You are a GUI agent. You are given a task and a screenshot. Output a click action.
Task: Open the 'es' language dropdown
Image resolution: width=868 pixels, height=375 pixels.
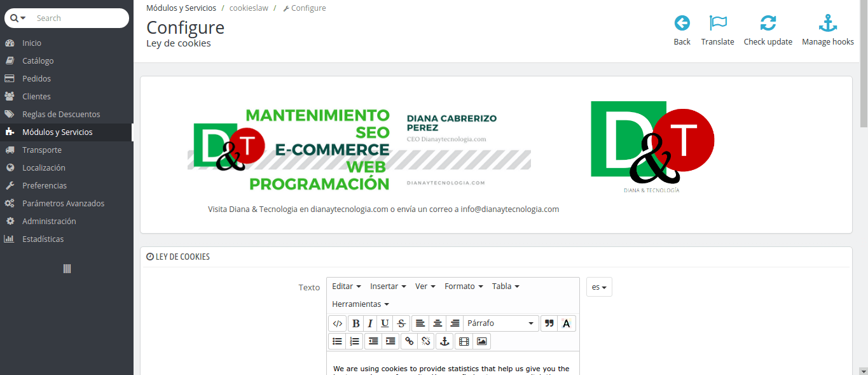tap(599, 287)
